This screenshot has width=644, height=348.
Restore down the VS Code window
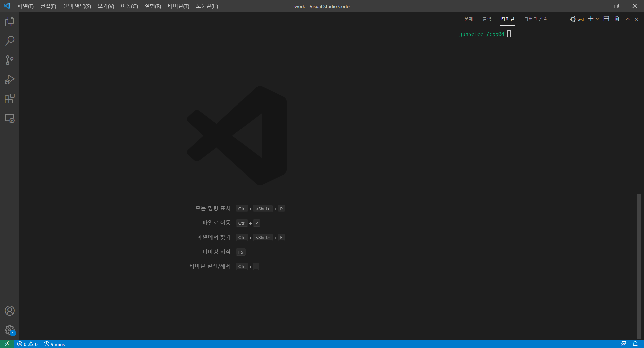616,6
